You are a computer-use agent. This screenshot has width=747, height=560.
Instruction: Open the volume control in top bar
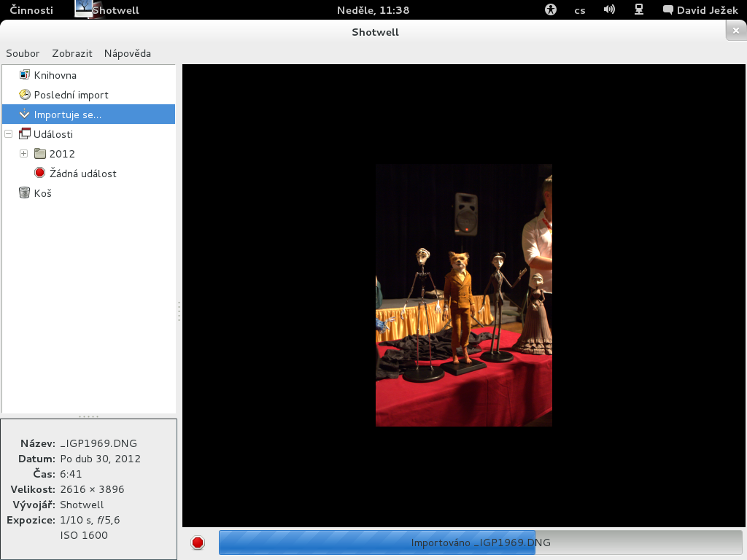pyautogui.click(x=609, y=9)
